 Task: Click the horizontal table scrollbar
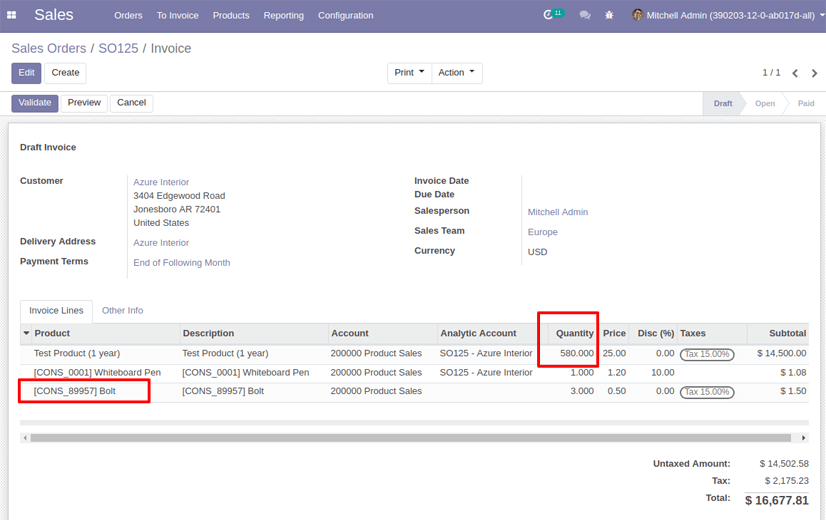tap(411, 438)
